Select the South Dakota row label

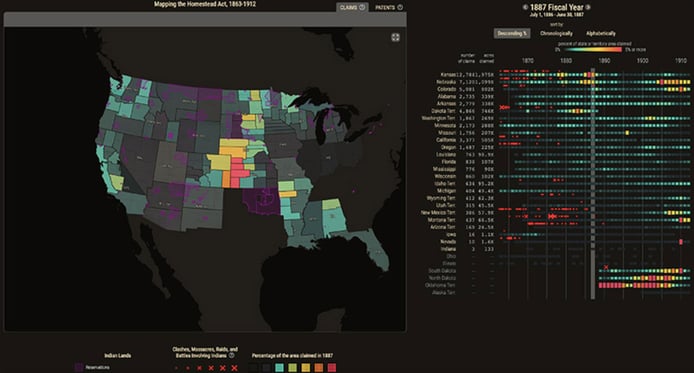[442, 271]
